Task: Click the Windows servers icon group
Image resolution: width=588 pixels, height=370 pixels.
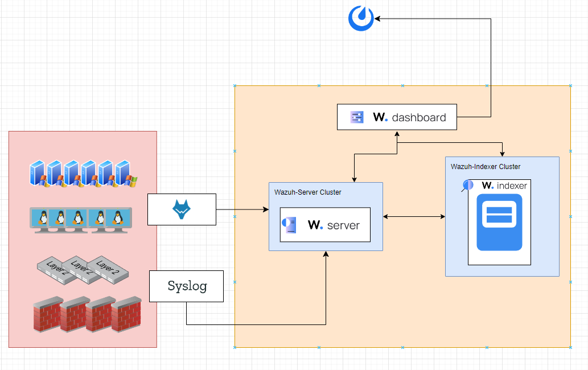Action: click(83, 174)
